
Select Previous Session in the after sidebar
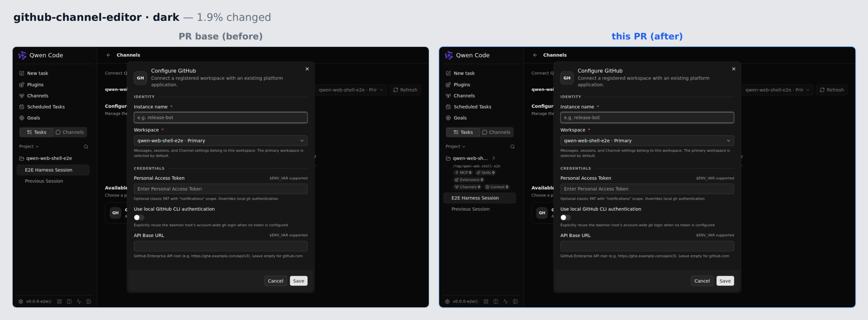480,209
